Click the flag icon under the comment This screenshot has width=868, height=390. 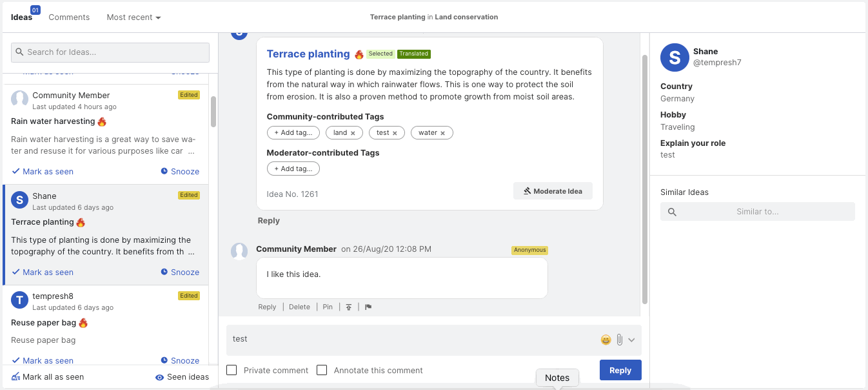(x=368, y=307)
